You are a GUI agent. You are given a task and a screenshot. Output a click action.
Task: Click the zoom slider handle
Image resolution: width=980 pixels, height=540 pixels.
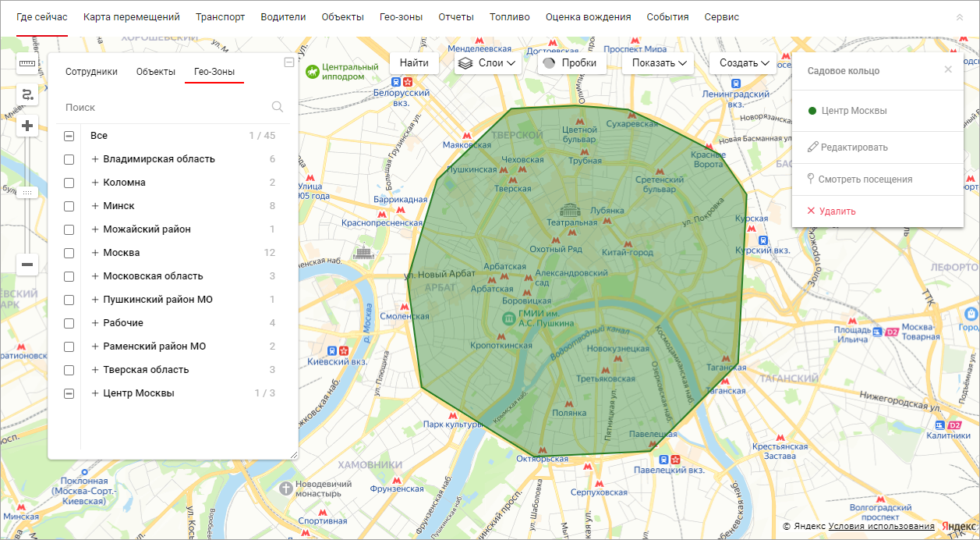[27, 192]
